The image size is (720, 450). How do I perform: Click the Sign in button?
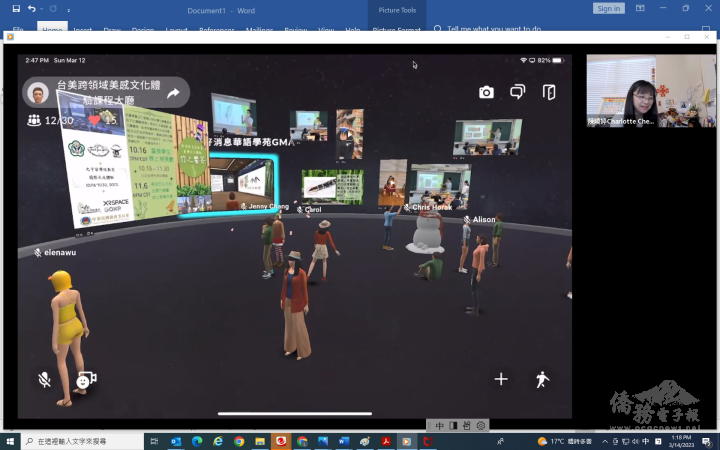pos(608,8)
